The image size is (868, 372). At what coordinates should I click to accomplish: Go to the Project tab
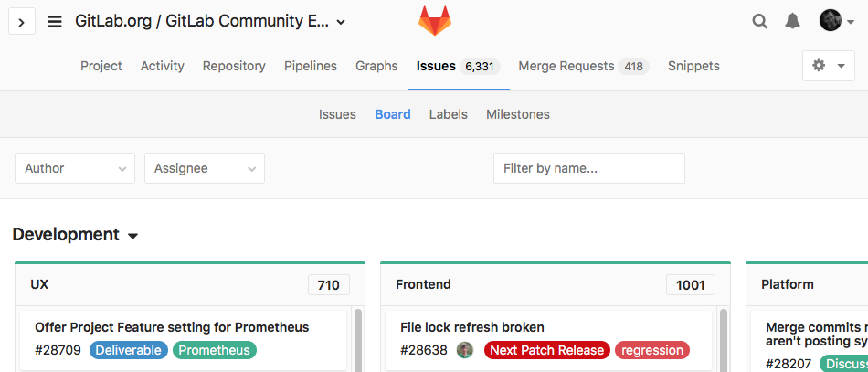[x=101, y=66]
